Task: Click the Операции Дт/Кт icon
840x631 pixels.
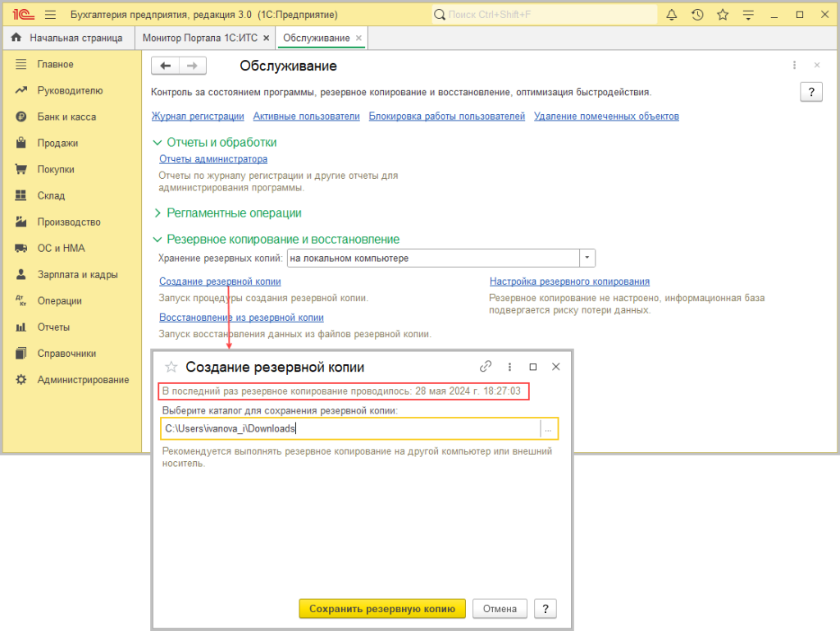Action: (21, 300)
